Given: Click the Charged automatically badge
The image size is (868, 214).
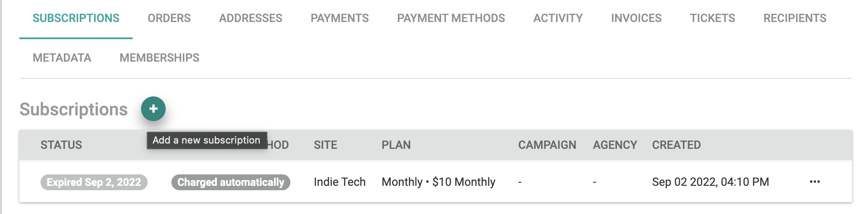Looking at the screenshot, I should [230, 182].
